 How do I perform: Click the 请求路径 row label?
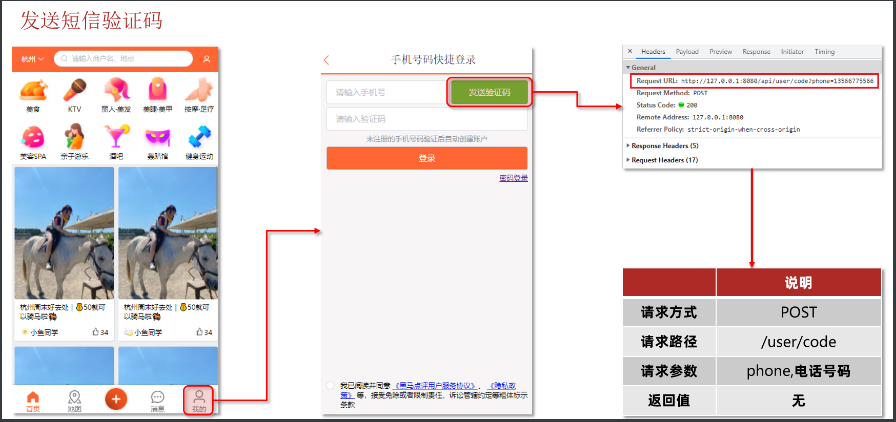[x=669, y=342]
